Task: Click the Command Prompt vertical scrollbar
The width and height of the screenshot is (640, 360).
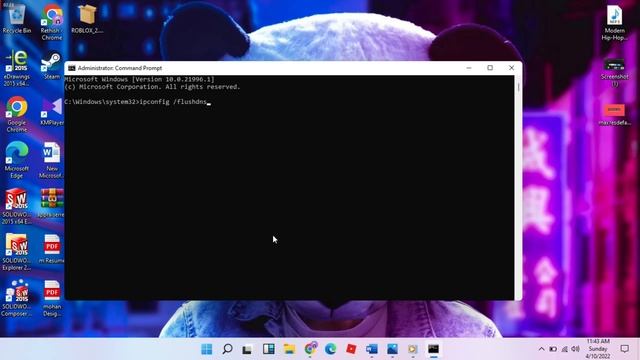Action: [x=518, y=187]
